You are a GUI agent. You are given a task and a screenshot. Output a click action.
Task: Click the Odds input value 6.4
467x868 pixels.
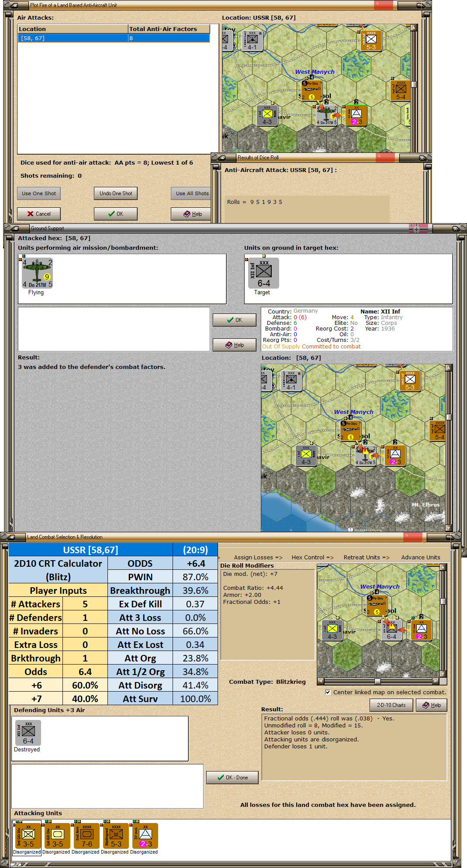point(85,672)
